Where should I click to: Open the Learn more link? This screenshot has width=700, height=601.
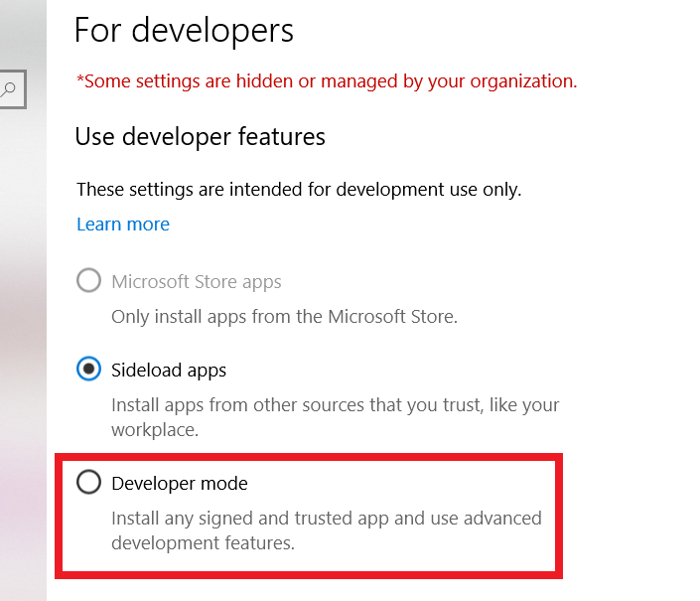[123, 225]
